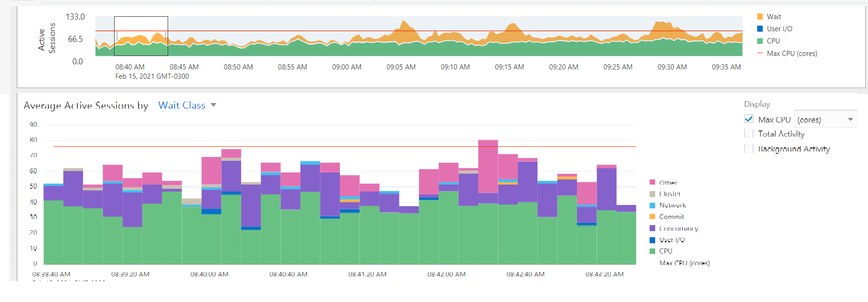The image size is (868, 302).
Task: Click the 09:05 AM peak in overview chart
Action: [x=404, y=23]
